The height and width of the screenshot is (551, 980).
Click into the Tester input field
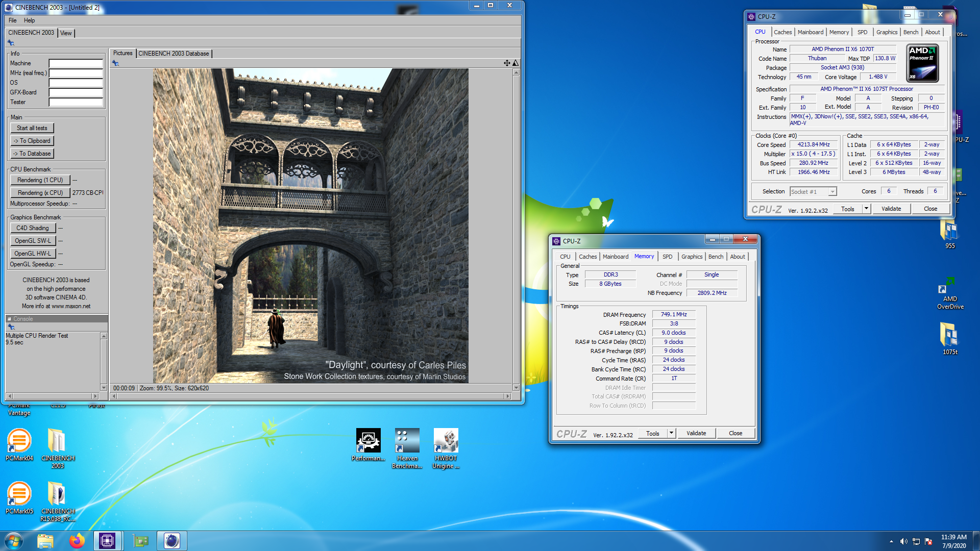click(76, 102)
